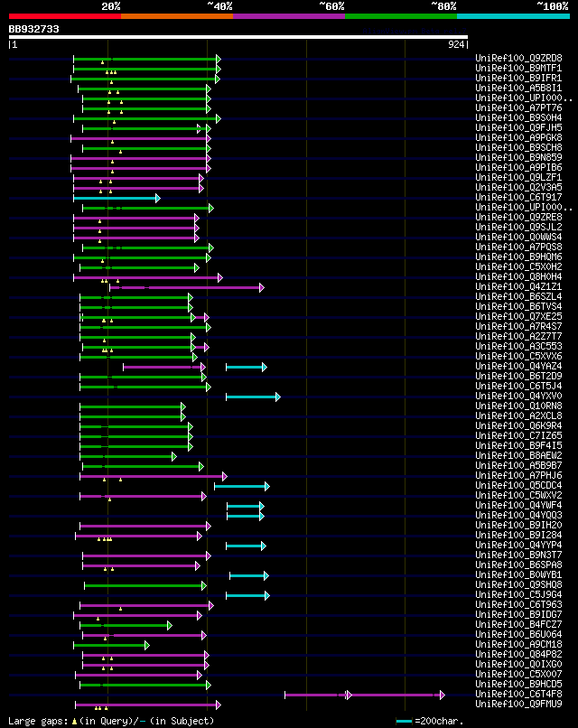Select the UniRef100_C5J9G4 label
Screen dimensions: 578x728
(518, 594)
